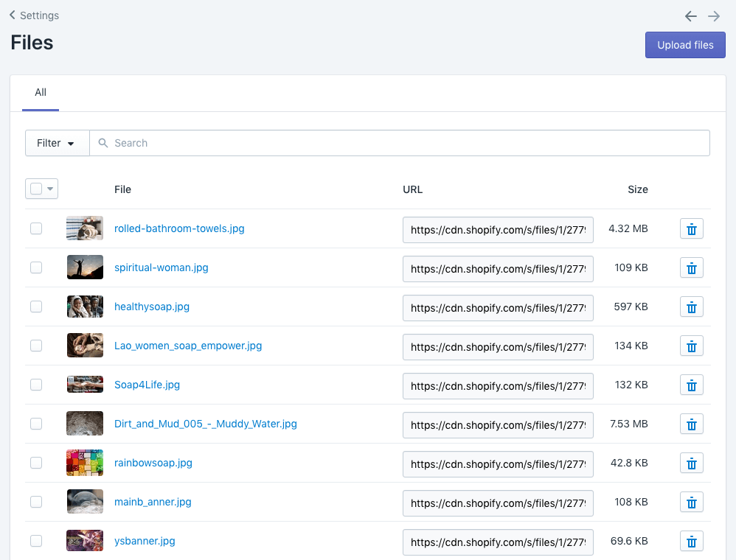The image size is (736, 560).
Task: Switch to the All tab
Action: pos(41,92)
